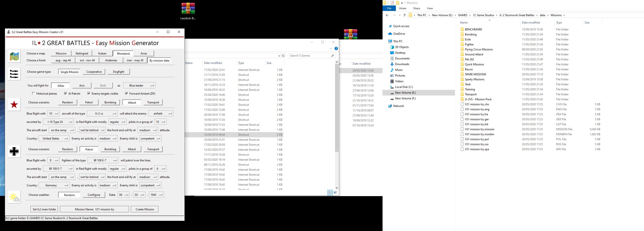Screen dimensions: 644x231
Task: Select Local Disk (C:) drive
Action: pyautogui.click(x=404, y=87)
